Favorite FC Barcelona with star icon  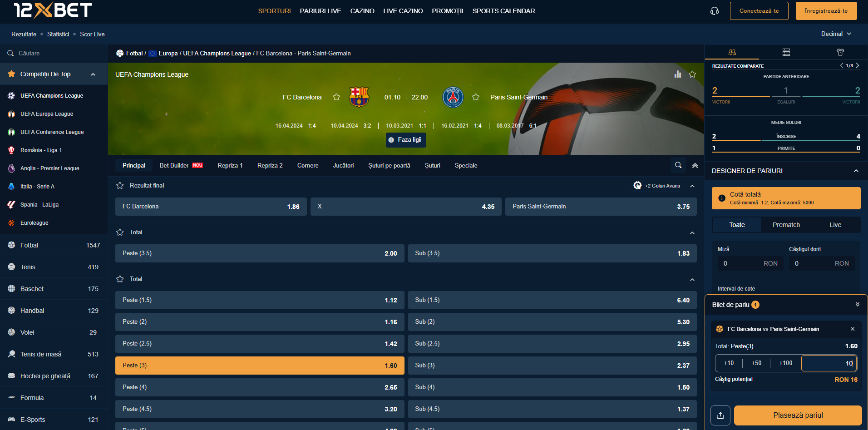pyautogui.click(x=336, y=97)
